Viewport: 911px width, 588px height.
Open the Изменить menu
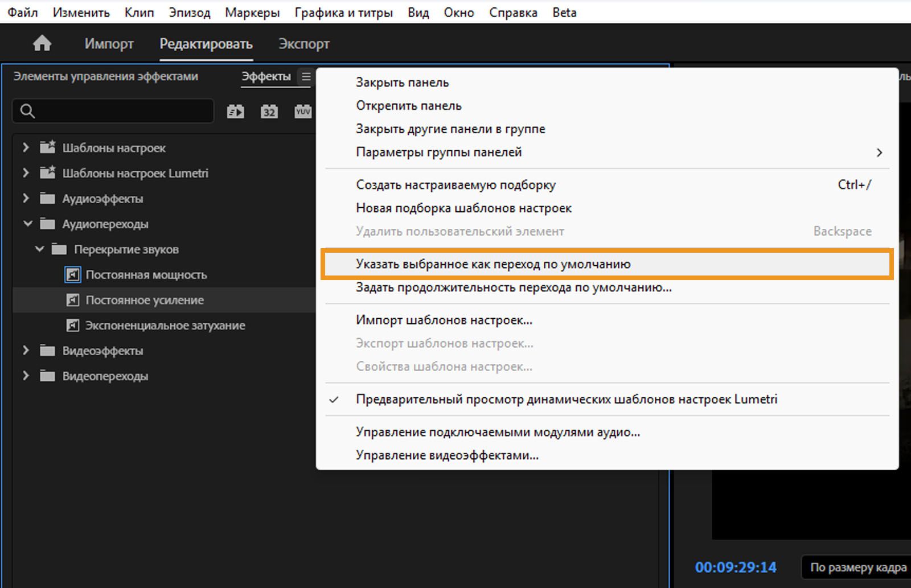81,13
